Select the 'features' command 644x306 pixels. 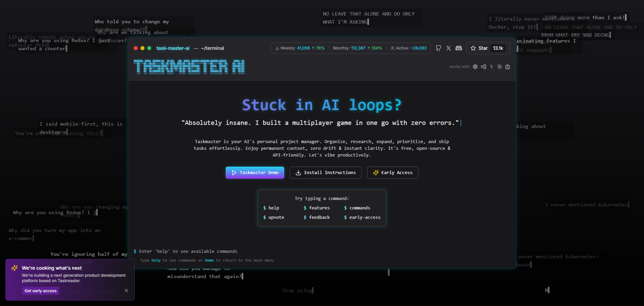tap(317, 208)
